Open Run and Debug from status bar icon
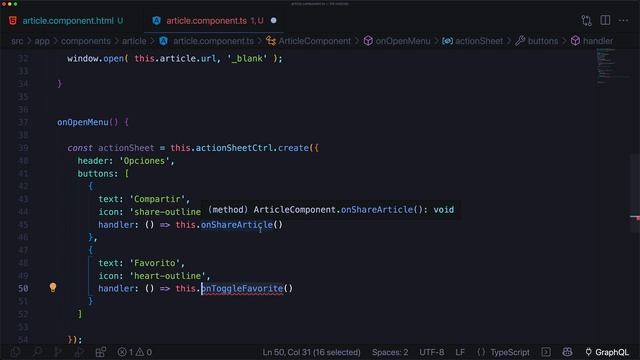Viewport: 640px width, 360px height. 79,352
